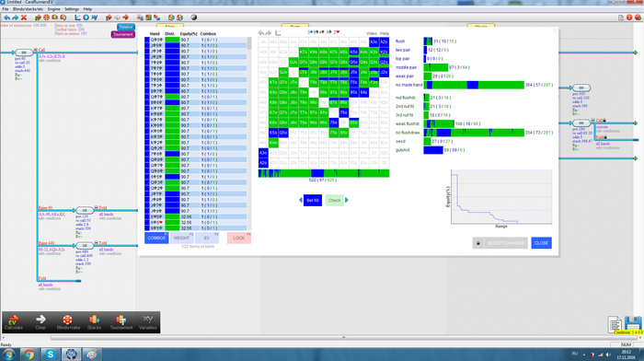Click the no made hand stat bar

pyautogui.click(x=474, y=85)
